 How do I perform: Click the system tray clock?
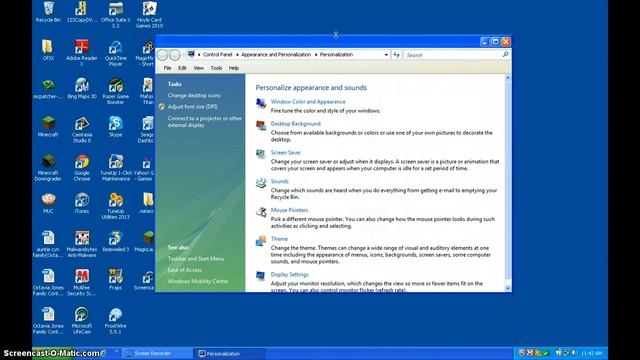[591, 353]
